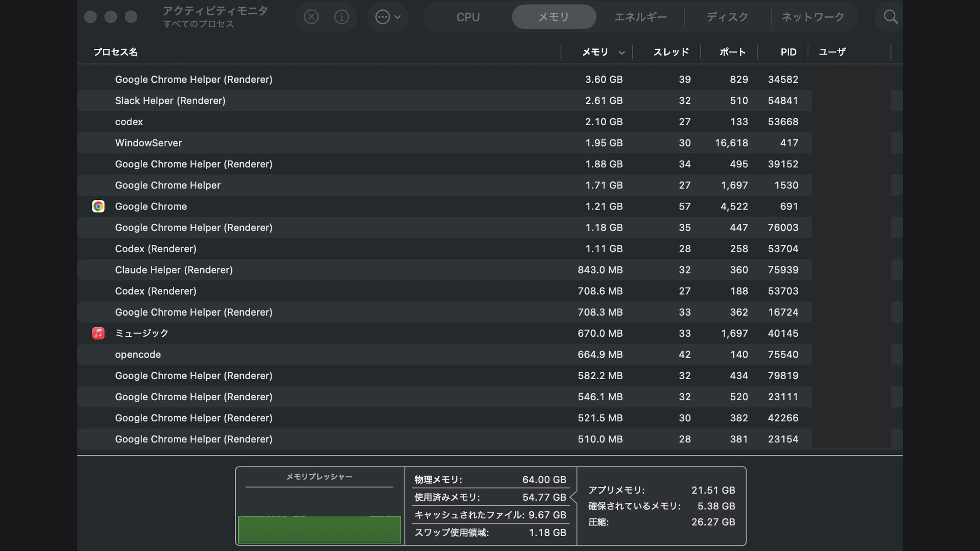Click the スワップ使用領域 1.18 GB value

click(547, 532)
